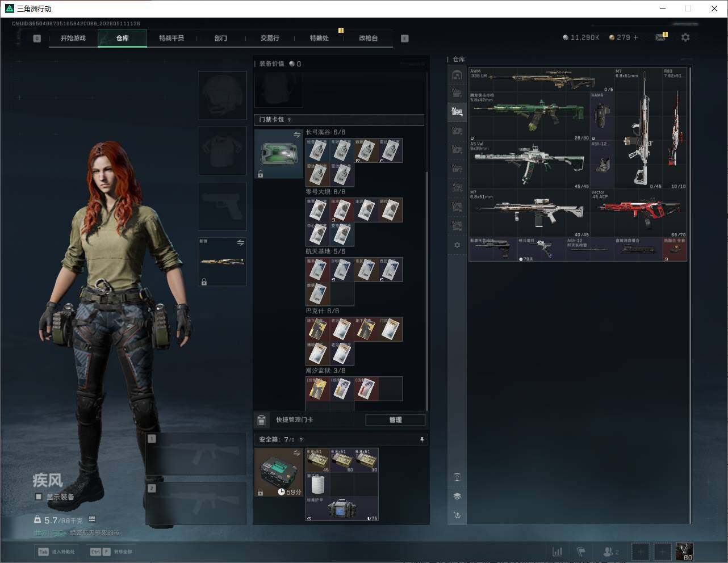Click empty primary weapon slot 1
The image size is (728, 563).
pos(196,455)
